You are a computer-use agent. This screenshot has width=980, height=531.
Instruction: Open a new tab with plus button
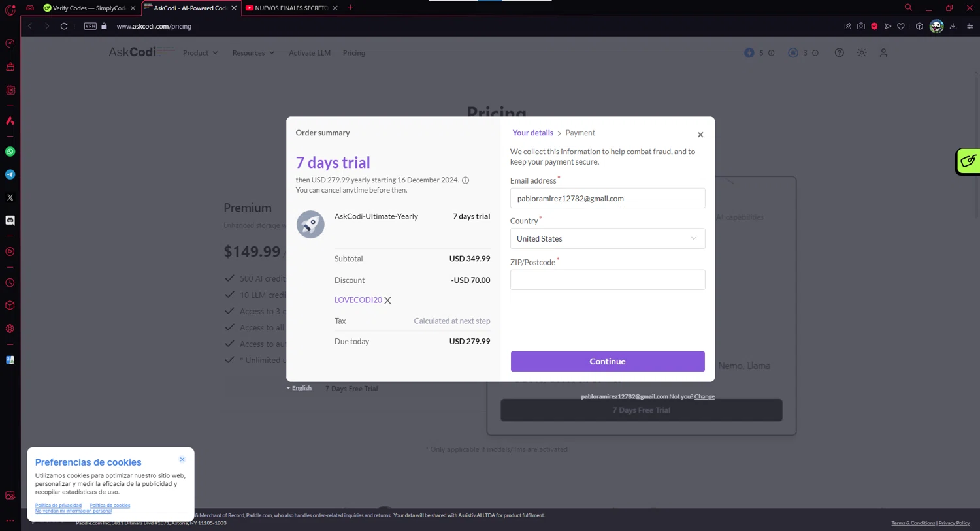coord(350,8)
